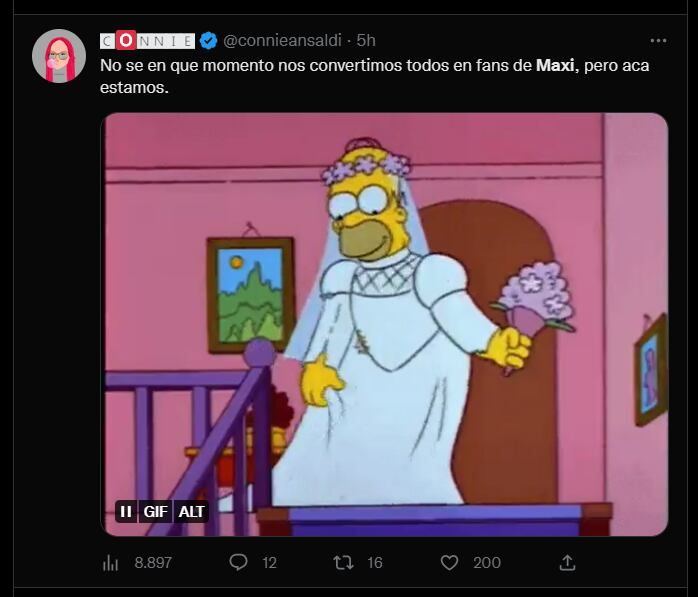Image resolution: width=698 pixels, height=597 pixels.
Task: Click the blue verified badge
Action: point(209,41)
